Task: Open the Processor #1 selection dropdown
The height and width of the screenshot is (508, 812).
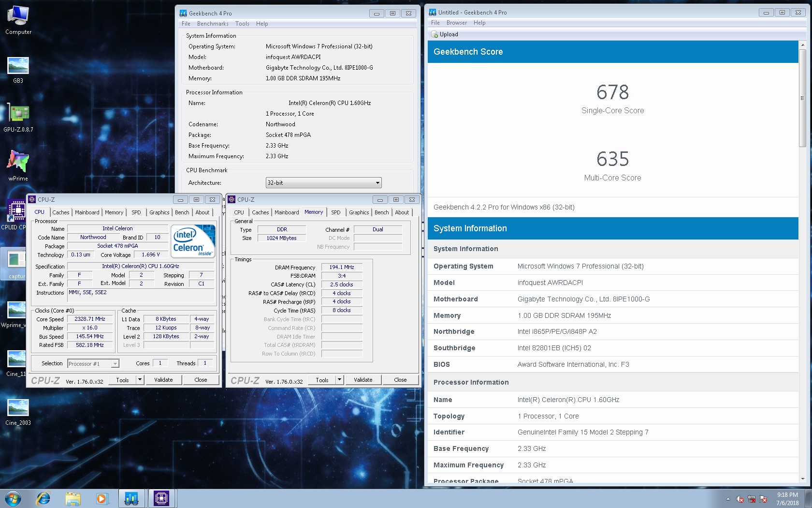Action: pos(93,363)
